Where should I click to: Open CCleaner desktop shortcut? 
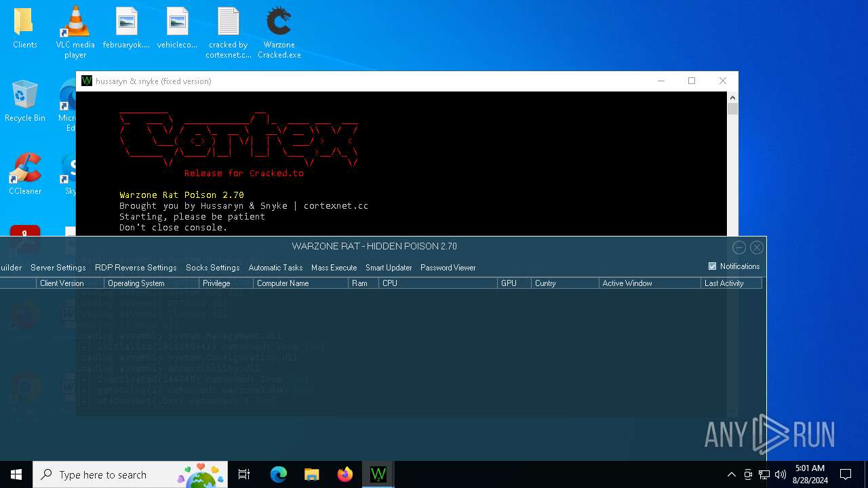pos(24,174)
